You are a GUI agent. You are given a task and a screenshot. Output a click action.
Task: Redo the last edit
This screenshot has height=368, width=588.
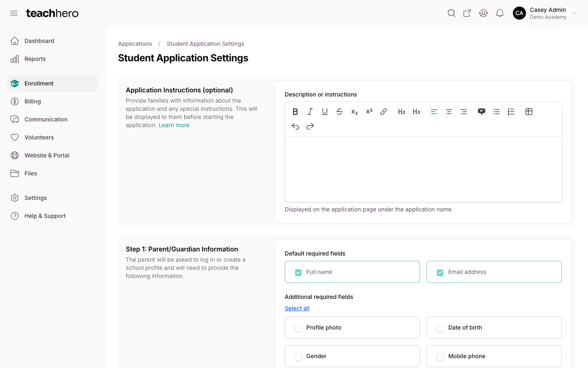[310, 126]
